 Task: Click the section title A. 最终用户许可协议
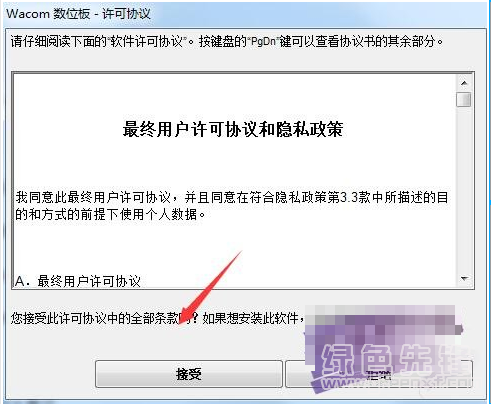(x=78, y=281)
